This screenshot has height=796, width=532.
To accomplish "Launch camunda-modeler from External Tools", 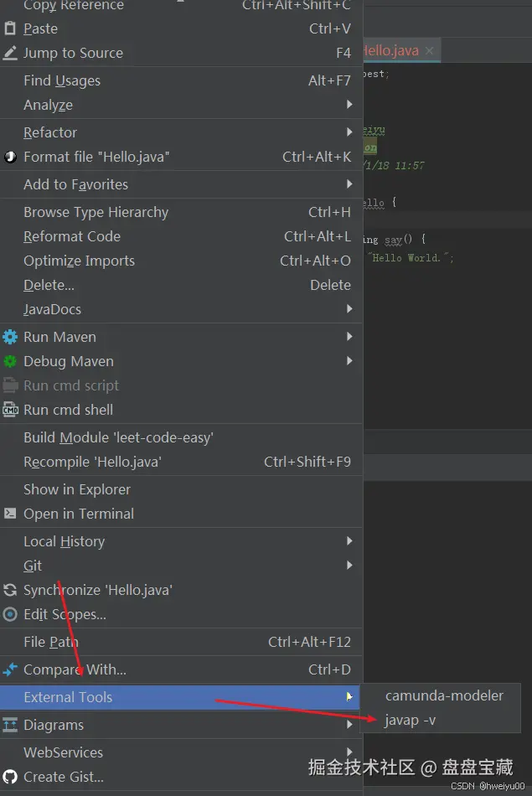I will pos(444,695).
